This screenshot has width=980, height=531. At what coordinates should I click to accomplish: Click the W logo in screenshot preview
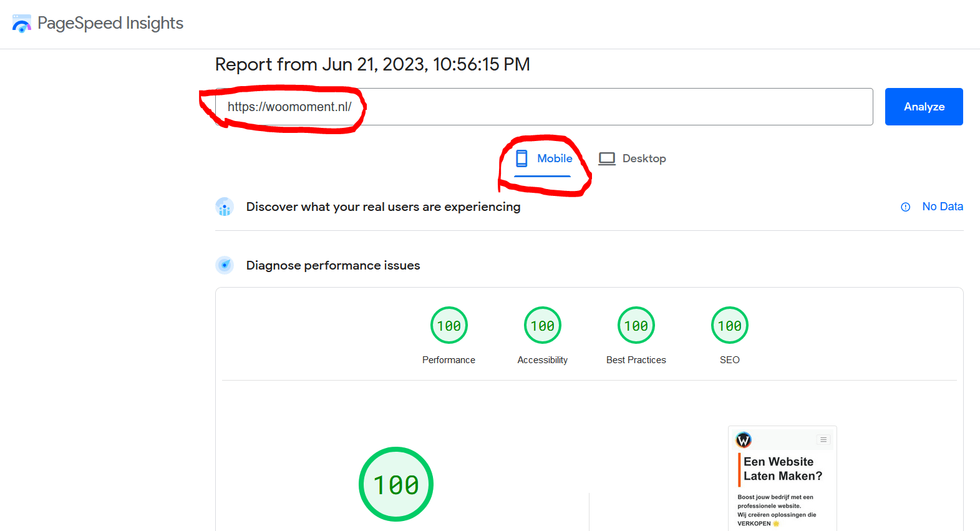(x=744, y=440)
